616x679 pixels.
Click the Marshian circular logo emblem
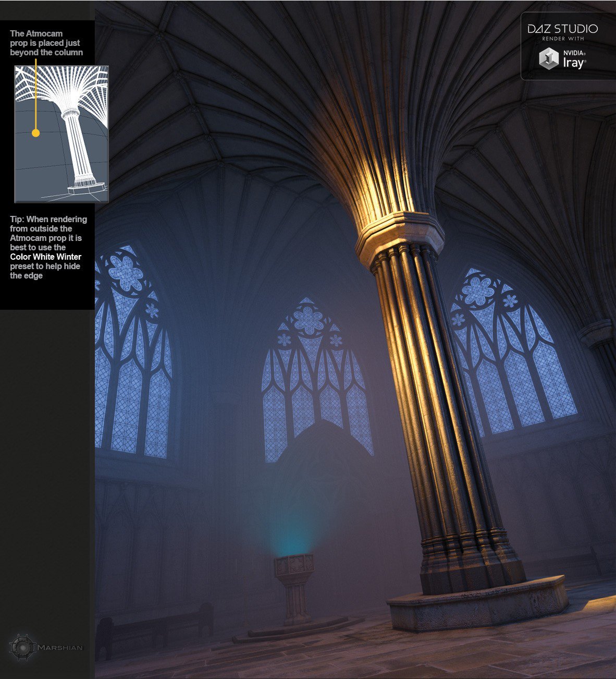22,647
